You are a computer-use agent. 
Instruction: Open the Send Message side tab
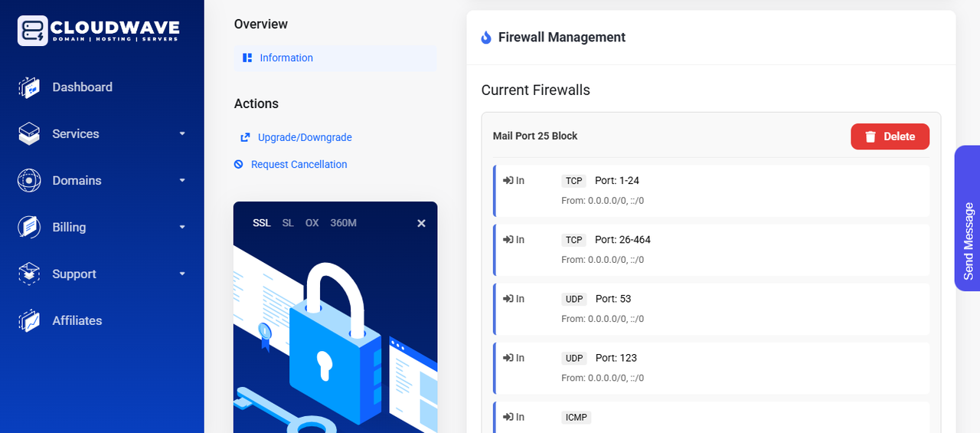point(967,218)
